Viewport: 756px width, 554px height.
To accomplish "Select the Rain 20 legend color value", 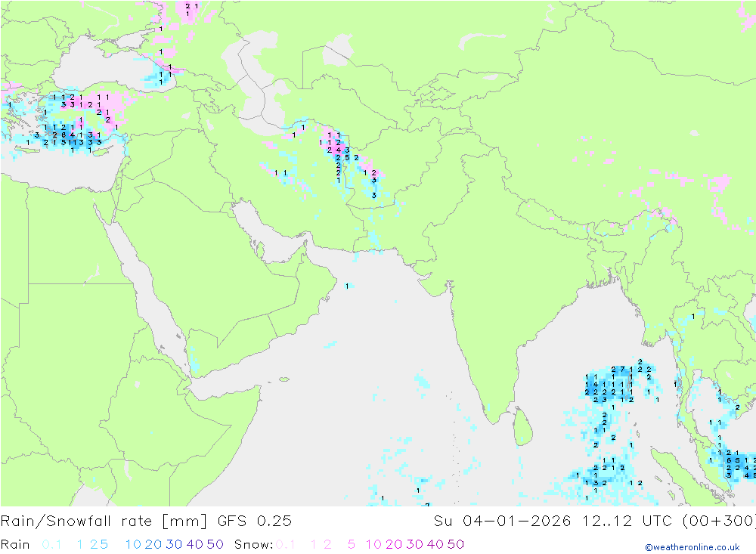I will tap(153, 544).
